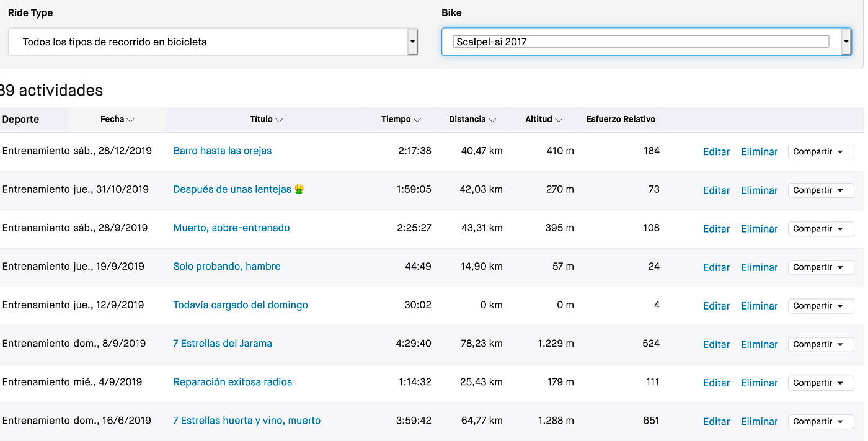Edit the Todavía cargado del domingo activity

(x=716, y=305)
